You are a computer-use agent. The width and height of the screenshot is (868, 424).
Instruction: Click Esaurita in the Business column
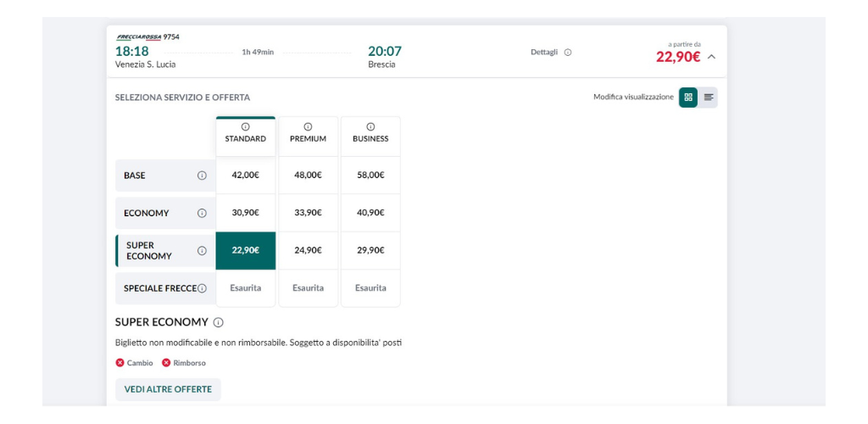(x=370, y=288)
